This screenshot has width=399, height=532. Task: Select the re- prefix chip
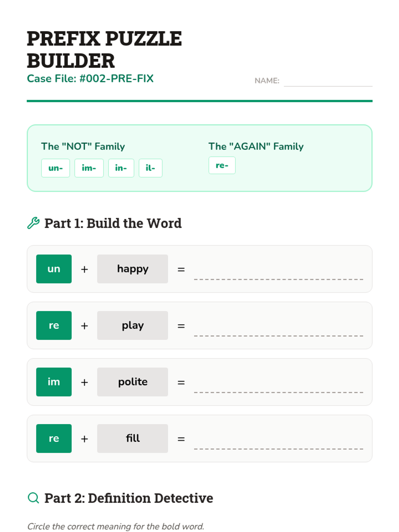tap(222, 165)
